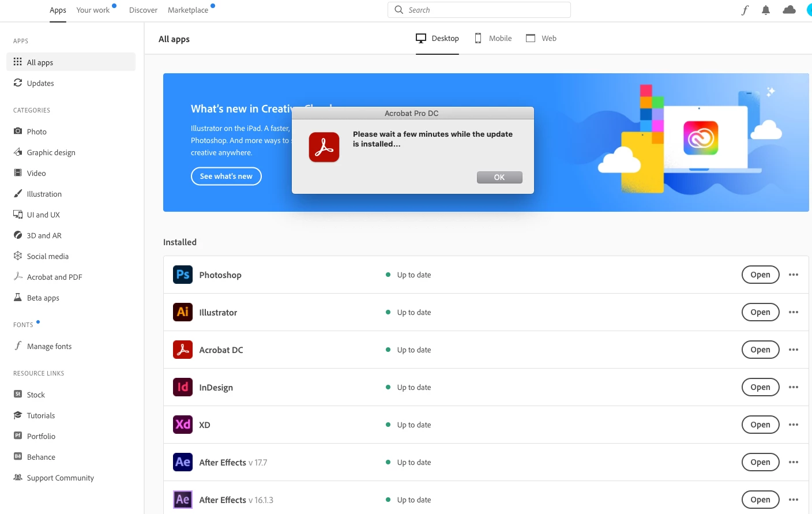Click the Illustrator app icon

(x=183, y=312)
